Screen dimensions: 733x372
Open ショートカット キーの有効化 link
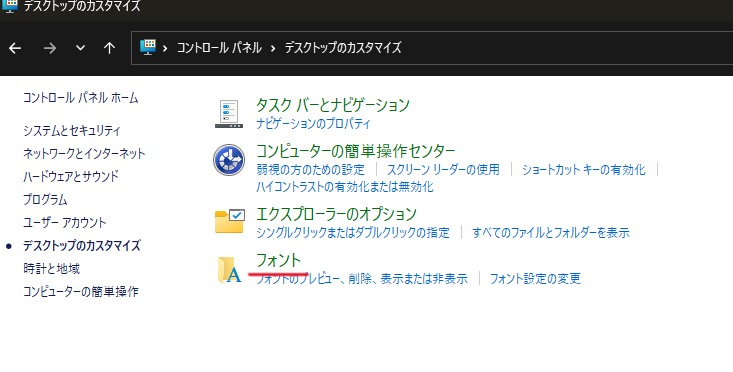pos(583,169)
